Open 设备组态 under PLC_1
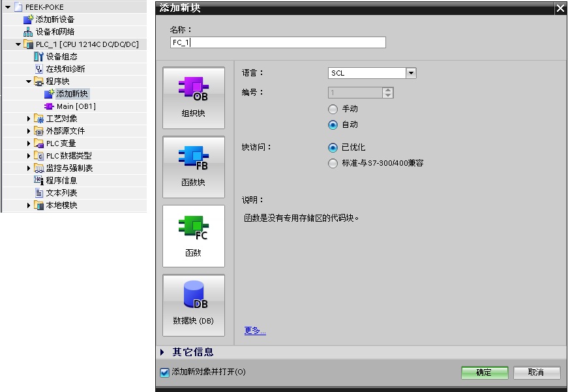 [38, 57]
